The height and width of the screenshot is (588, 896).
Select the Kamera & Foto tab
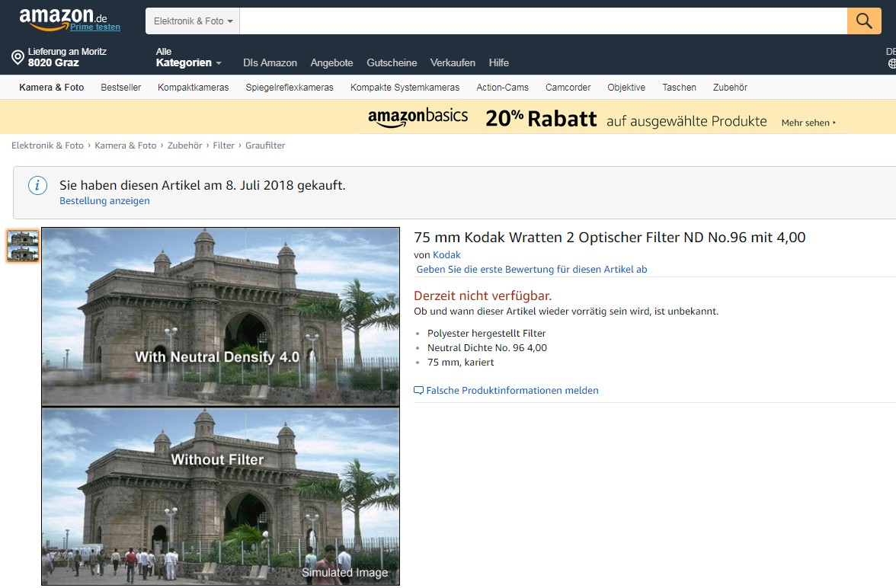[x=52, y=88]
